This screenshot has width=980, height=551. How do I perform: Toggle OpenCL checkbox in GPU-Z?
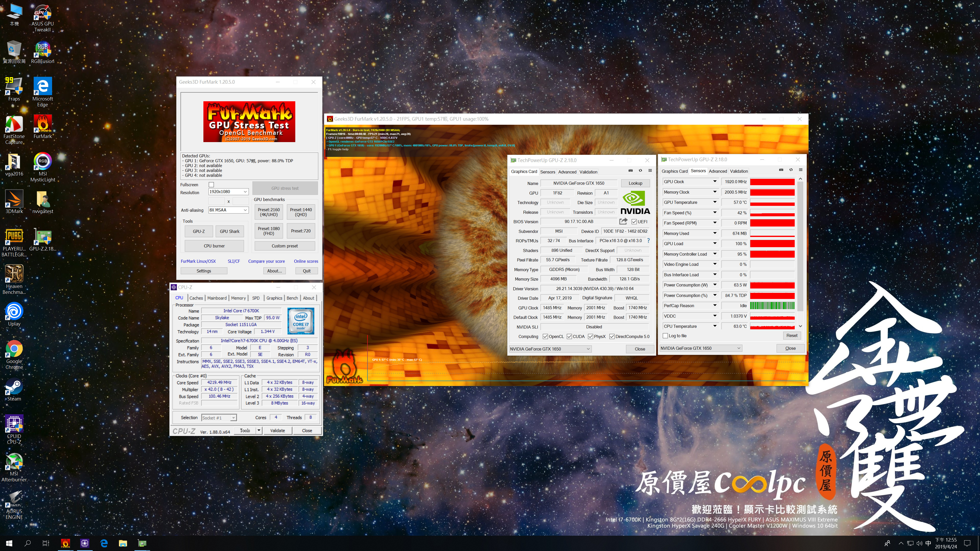545,336
